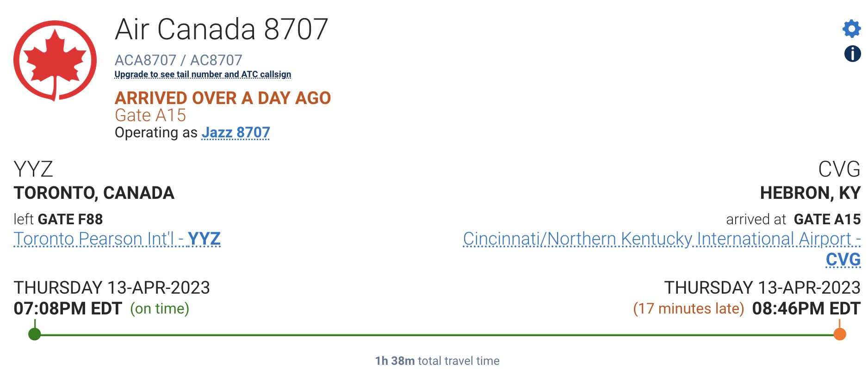Click the large CVG destination code
Viewport: 868px width, 369px height.
[839, 169]
